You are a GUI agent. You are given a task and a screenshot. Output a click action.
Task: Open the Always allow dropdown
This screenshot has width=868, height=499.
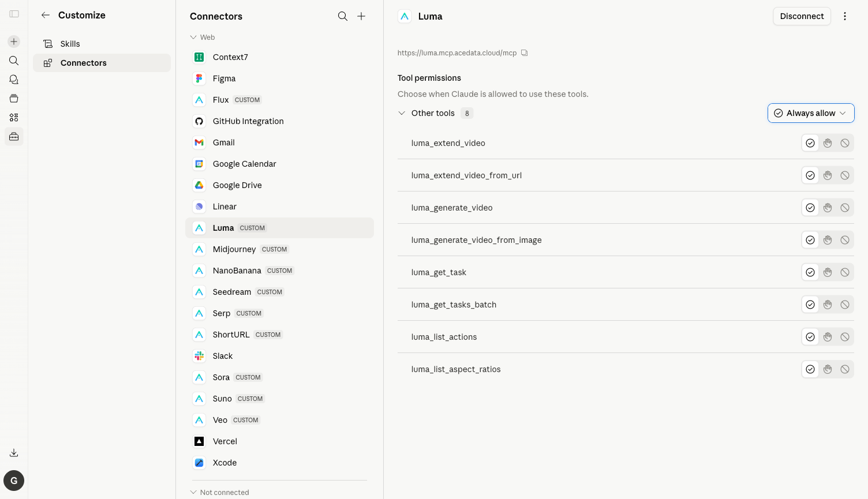pyautogui.click(x=811, y=113)
